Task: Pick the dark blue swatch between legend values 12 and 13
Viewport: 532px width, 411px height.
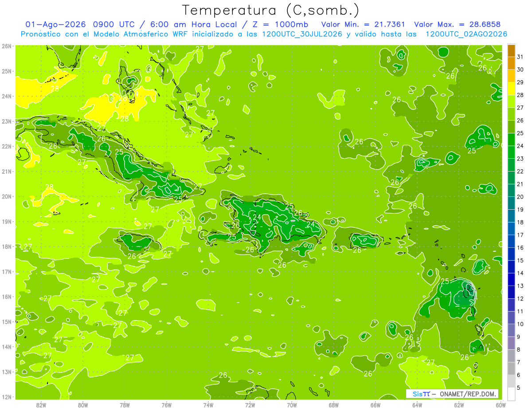Action: [512, 292]
